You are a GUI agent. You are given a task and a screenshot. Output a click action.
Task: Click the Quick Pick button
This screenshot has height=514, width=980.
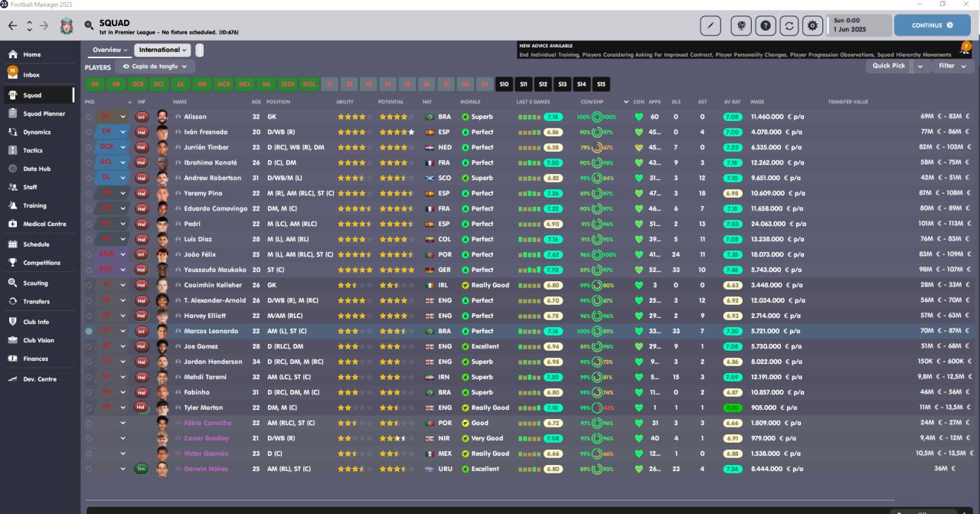pyautogui.click(x=889, y=66)
